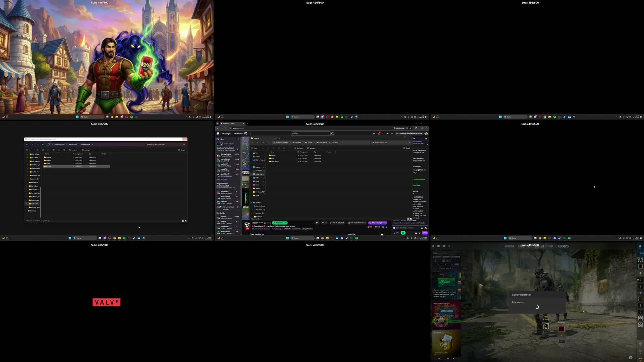Toggle stream notifications bell next to the heart
Image resolution: width=644 pixels, height=362 pixels.
click(x=323, y=223)
